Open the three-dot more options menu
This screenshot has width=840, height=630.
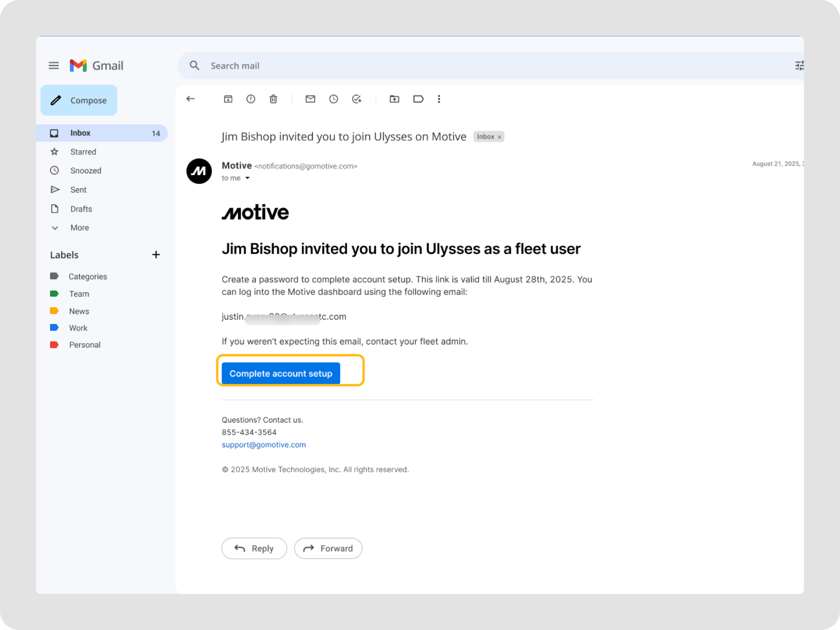point(439,99)
